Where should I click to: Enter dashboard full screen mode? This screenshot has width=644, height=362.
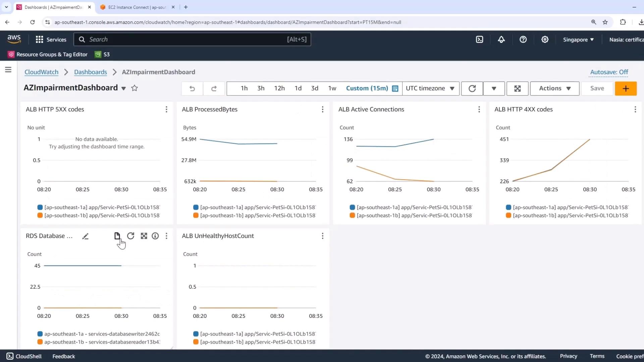(518, 88)
